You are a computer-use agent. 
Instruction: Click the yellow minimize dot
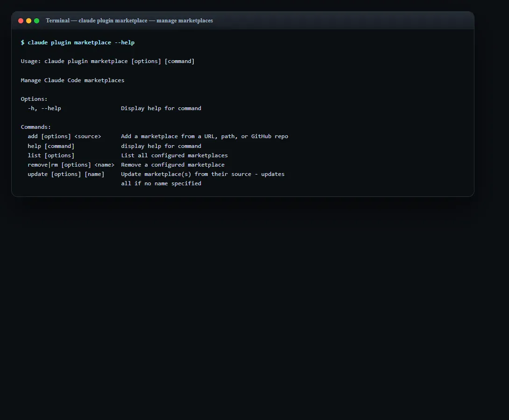pos(28,21)
